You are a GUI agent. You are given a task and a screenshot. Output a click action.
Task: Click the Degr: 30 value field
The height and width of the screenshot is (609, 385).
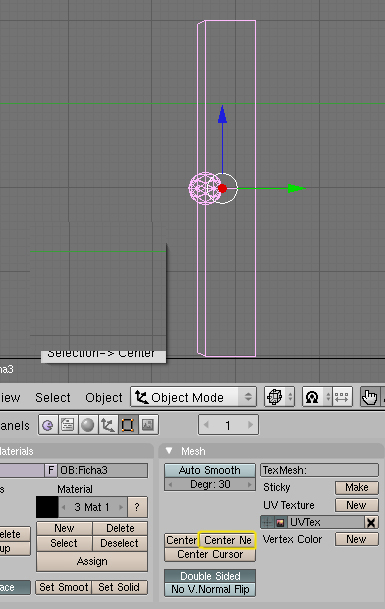coord(210,484)
